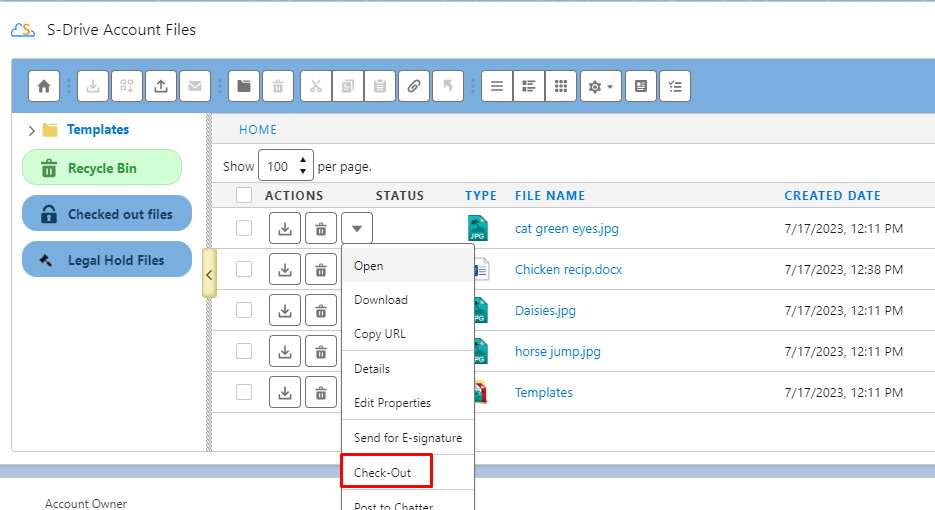This screenshot has width=935, height=510.
Task: Delete the Chicken recip.docx file
Action: [x=320, y=270]
